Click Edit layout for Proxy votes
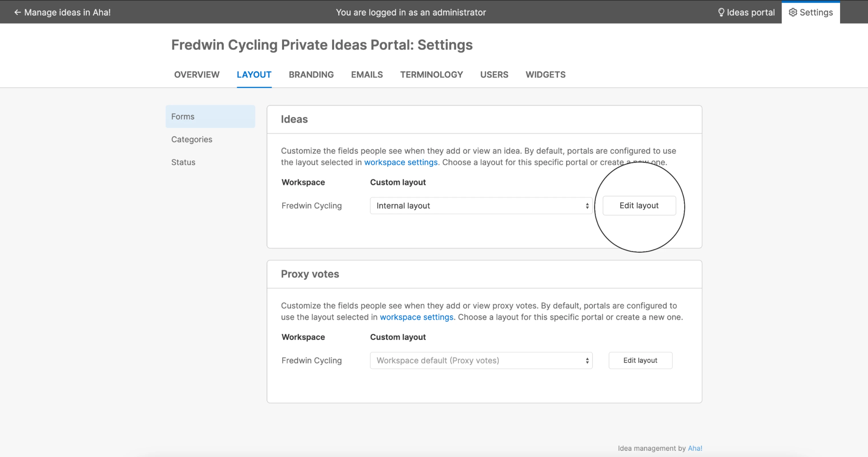 click(x=640, y=360)
